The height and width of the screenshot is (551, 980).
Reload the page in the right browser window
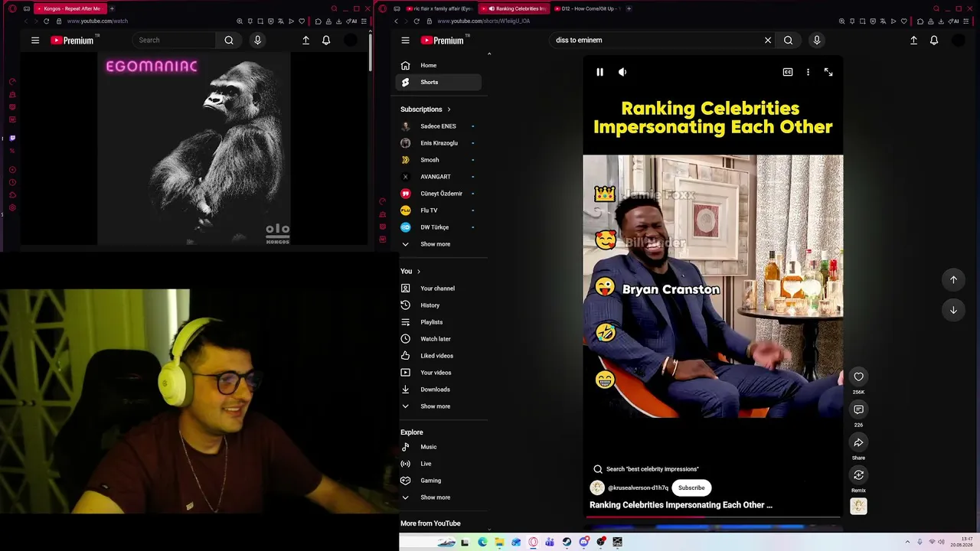[x=417, y=21]
